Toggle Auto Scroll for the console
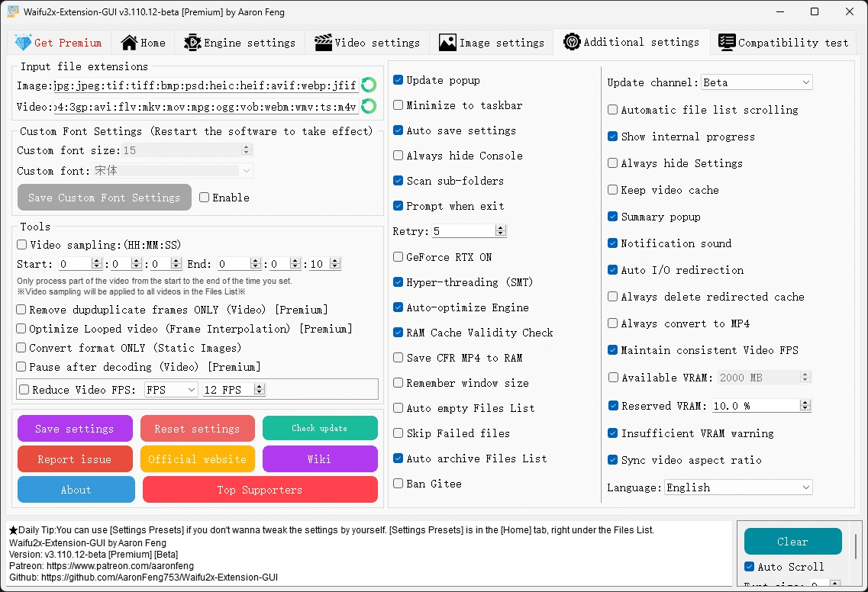868x592 pixels. (x=750, y=567)
